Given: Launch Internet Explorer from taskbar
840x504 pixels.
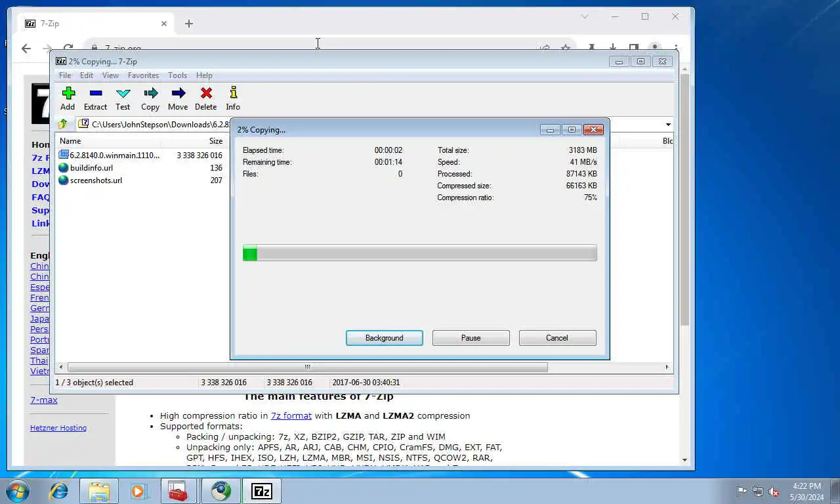Looking at the screenshot, I should 59,491.
